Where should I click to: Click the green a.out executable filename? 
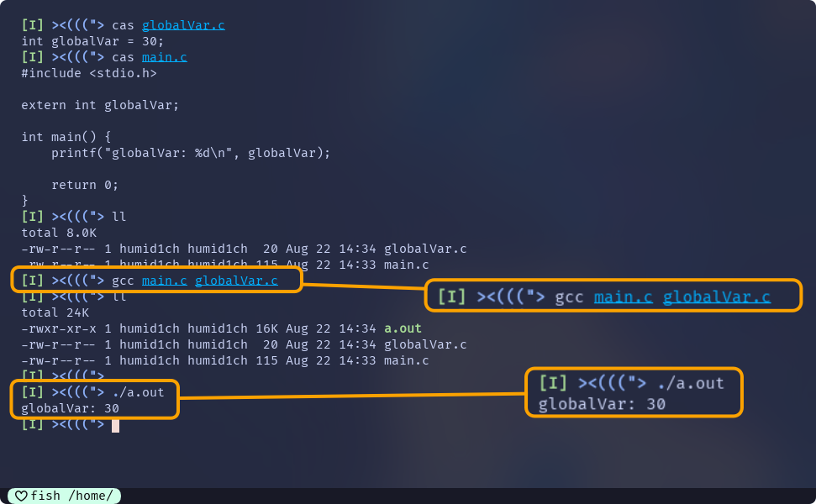403,328
